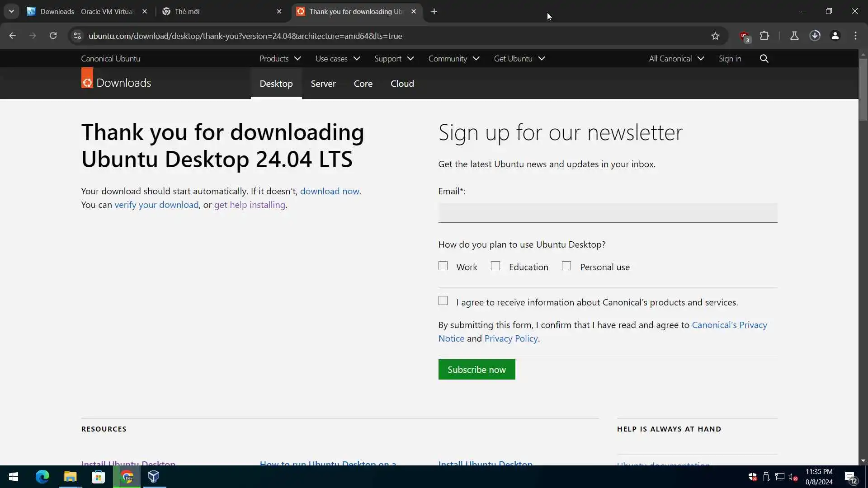This screenshot has width=868, height=488.
Task: Open the Get Ubuntu dropdown
Action: tap(519, 59)
